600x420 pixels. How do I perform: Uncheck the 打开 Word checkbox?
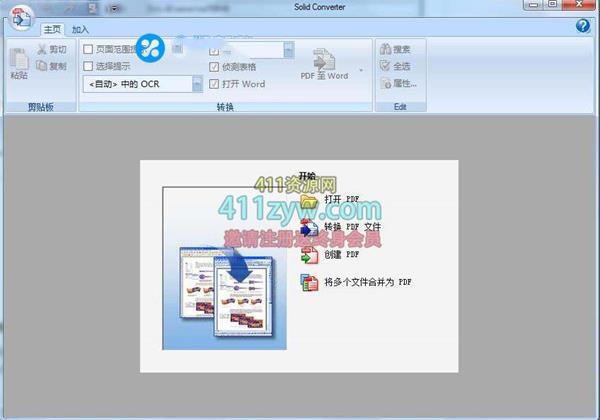tap(214, 84)
